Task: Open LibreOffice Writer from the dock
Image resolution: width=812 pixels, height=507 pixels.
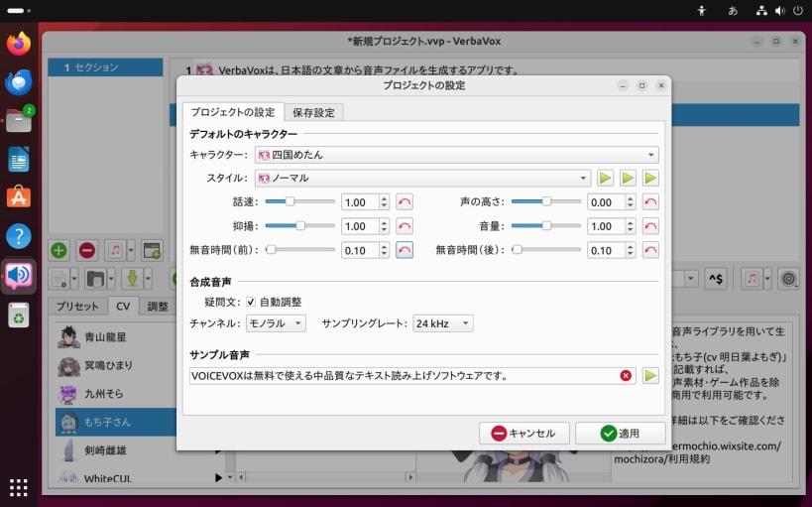Action: [19, 159]
